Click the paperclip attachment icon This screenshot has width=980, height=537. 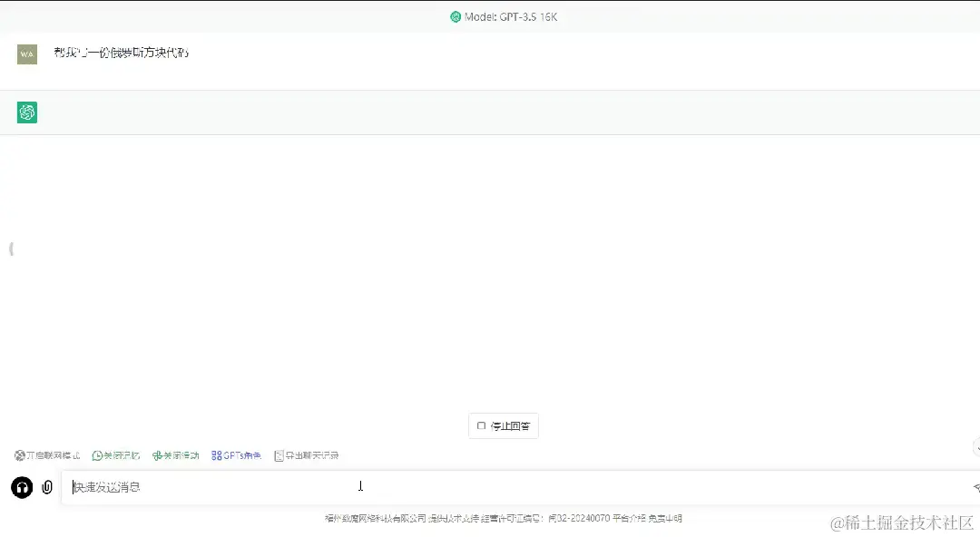pos(46,487)
